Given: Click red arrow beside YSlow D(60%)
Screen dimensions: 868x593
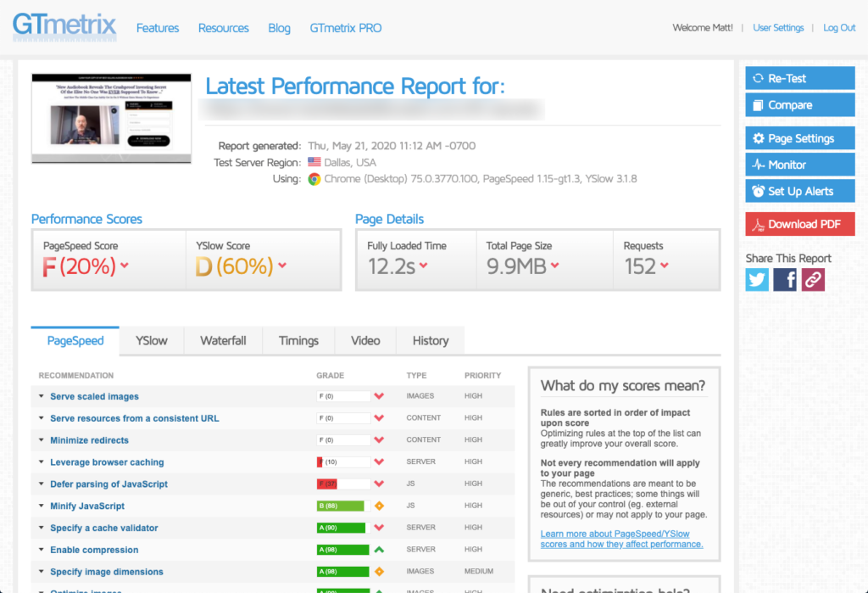Looking at the screenshot, I should click(x=282, y=266).
